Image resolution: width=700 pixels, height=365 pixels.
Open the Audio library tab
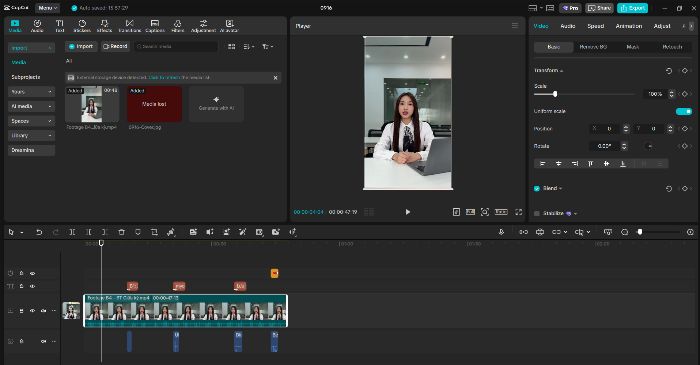coord(37,26)
